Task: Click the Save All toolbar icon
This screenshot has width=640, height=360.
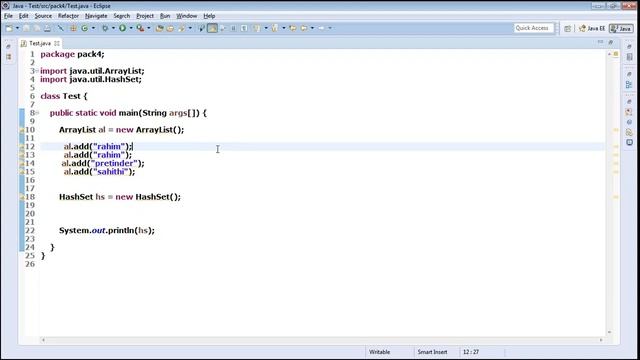Action: [37, 28]
